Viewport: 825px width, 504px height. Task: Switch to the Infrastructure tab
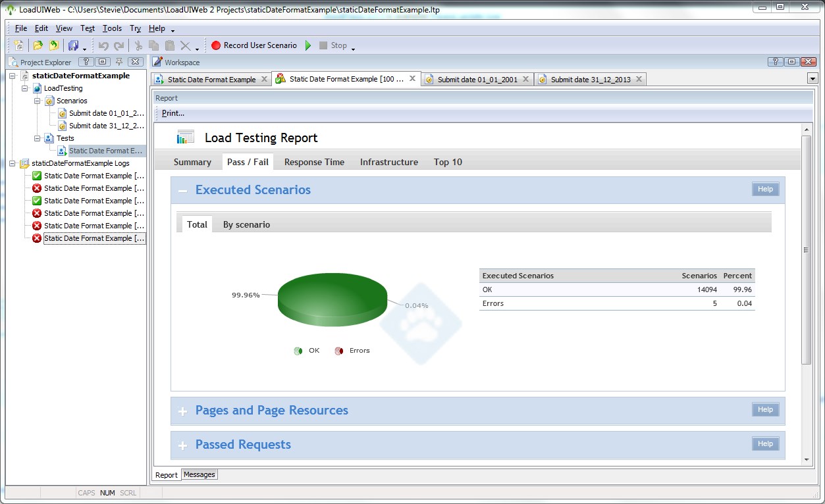[388, 162]
